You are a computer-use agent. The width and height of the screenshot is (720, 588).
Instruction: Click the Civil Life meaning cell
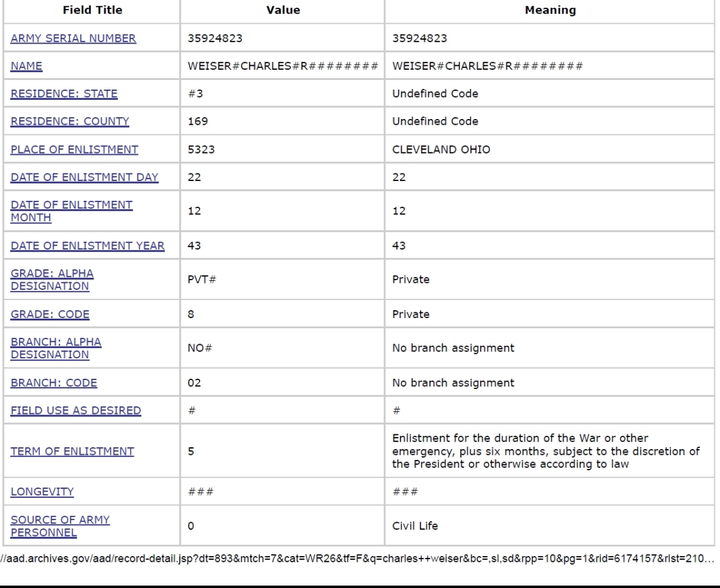[550, 526]
